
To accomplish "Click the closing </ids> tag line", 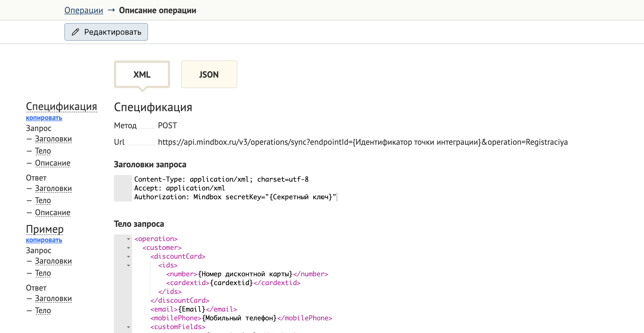I will coord(170,292).
